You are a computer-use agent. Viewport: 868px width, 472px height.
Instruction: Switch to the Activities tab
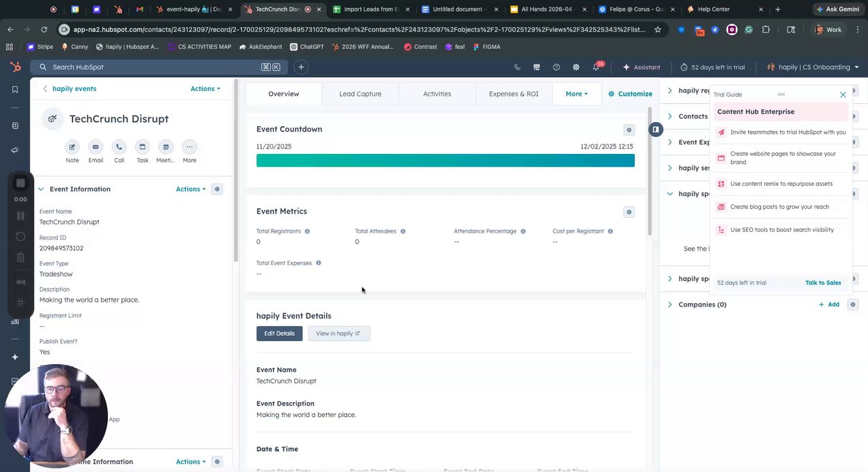(x=437, y=94)
